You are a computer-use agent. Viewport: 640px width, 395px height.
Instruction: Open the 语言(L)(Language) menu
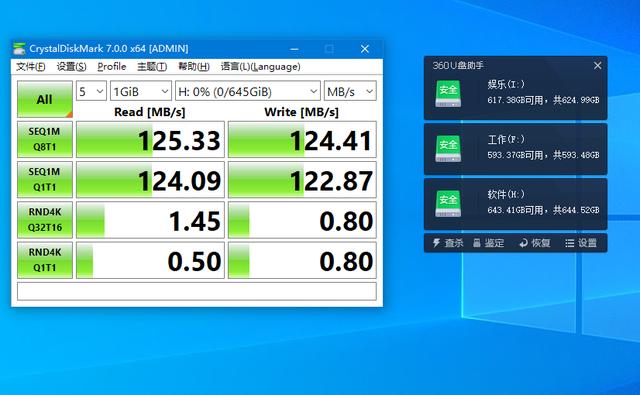click(261, 67)
